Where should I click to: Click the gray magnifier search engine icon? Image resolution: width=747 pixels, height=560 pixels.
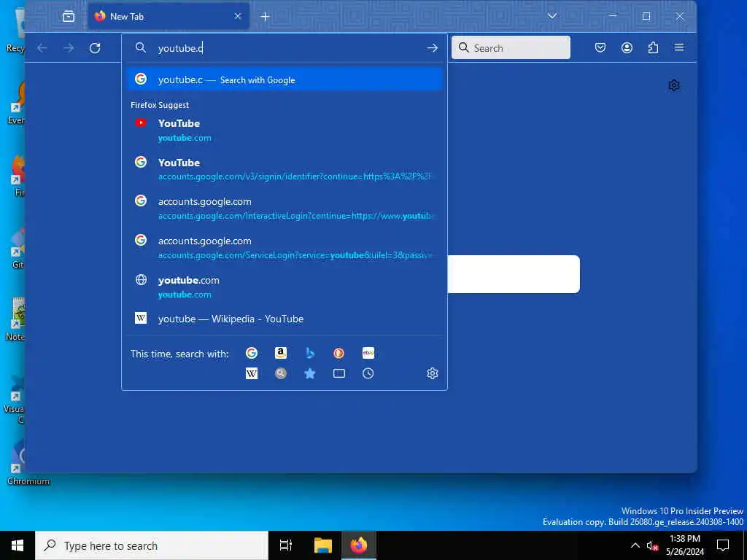tap(281, 373)
